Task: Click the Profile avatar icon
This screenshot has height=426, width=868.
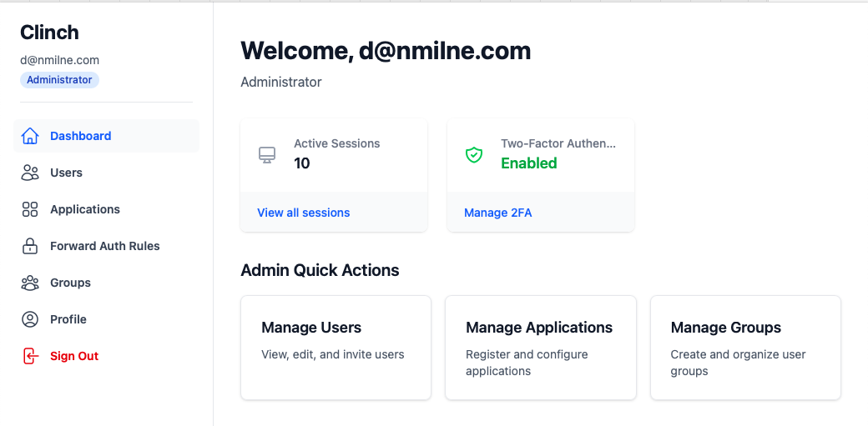Action: 30,319
